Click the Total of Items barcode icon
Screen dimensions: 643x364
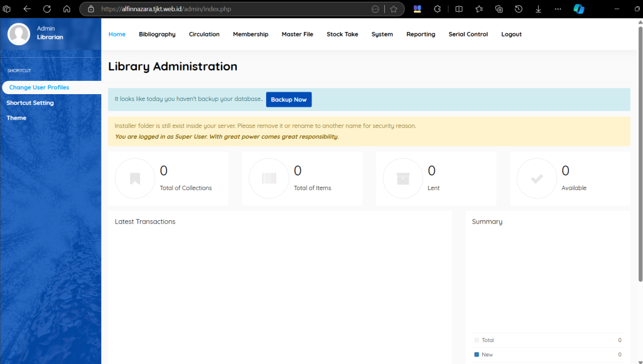[269, 179]
